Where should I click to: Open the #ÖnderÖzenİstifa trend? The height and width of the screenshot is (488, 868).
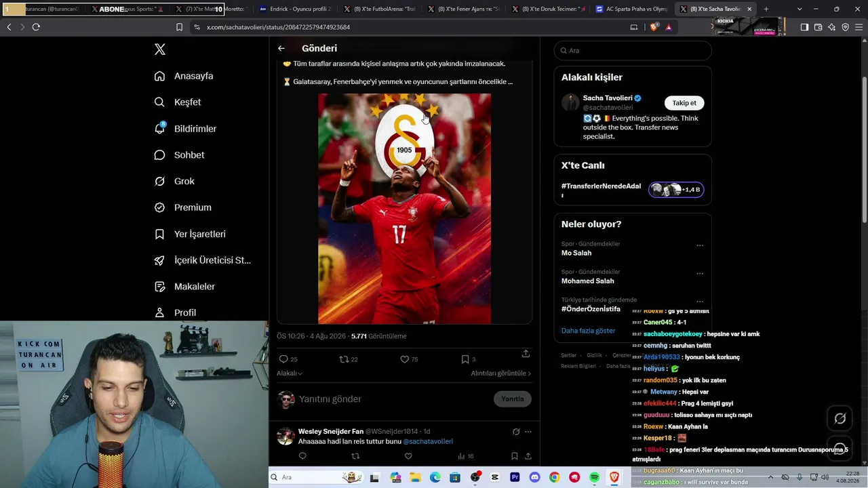point(591,309)
